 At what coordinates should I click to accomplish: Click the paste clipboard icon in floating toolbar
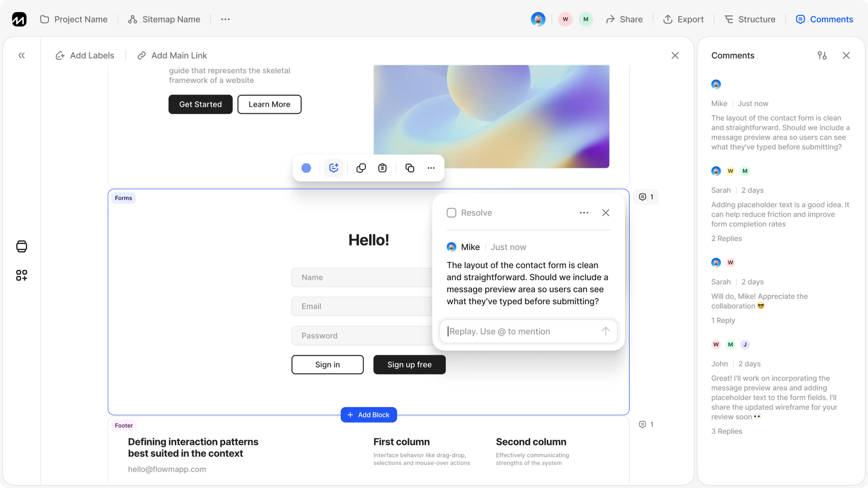click(x=382, y=168)
